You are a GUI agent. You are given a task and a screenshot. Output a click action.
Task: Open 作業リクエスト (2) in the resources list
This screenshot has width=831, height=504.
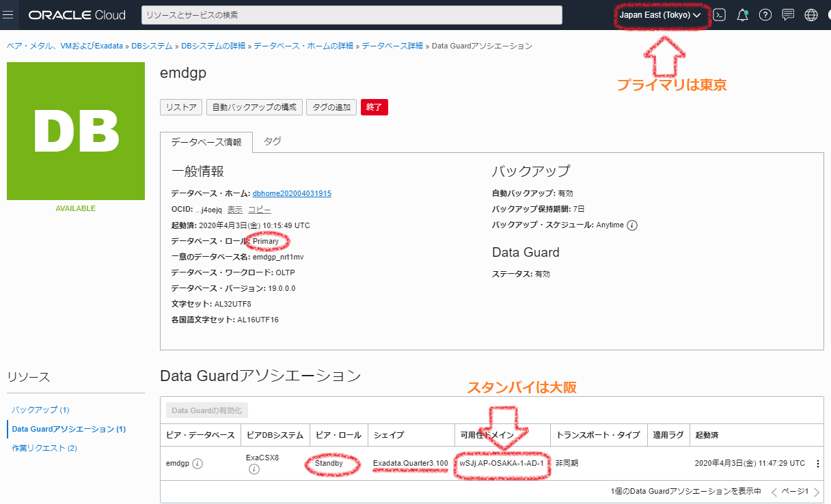click(x=44, y=448)
